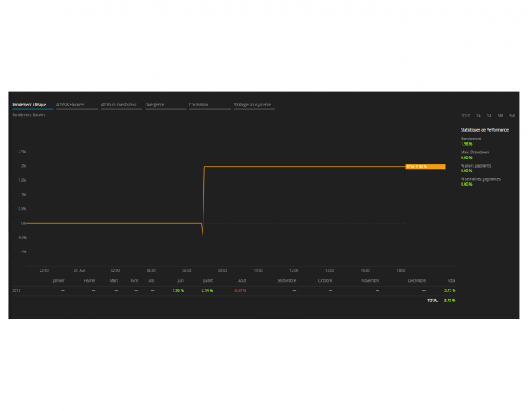532x411 pixels.
Task: Click the 26. Aug time axis label
Action: pyautogui.click(x=80, y=271)
